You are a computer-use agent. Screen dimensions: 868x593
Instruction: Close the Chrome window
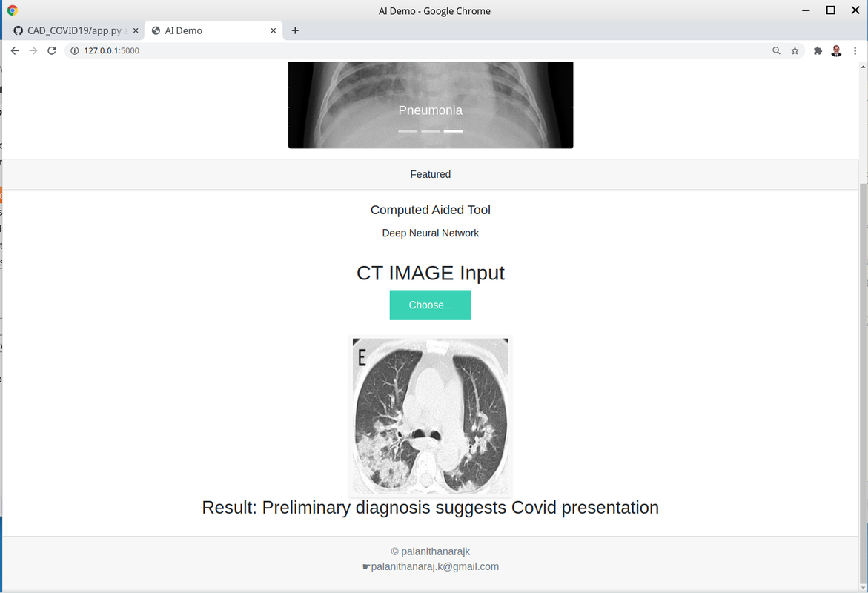click(855, 10)
